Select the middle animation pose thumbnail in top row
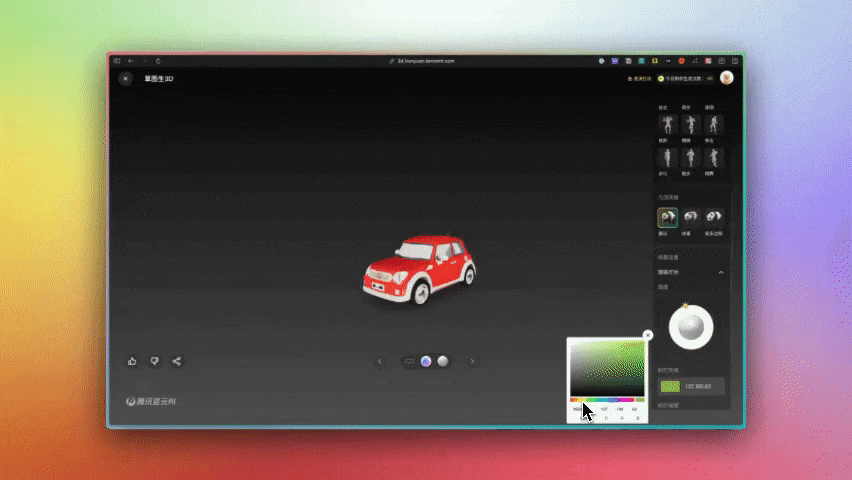The width and height of the screenshot is (852, 480). tap(691, 124)
